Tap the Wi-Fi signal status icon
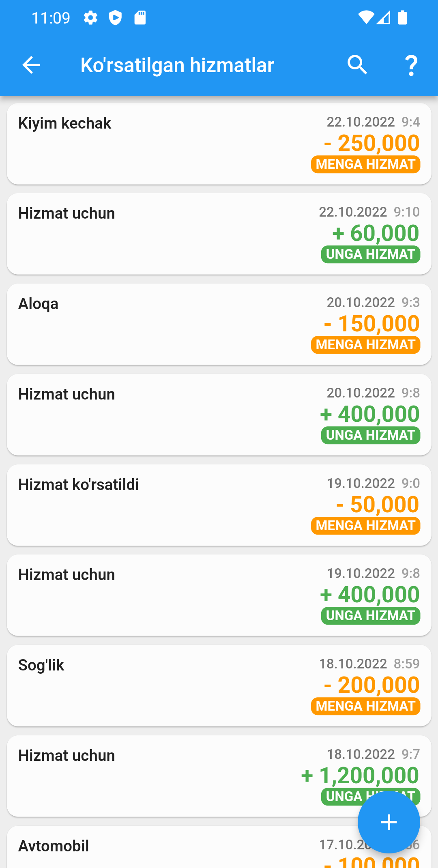Image resolution: width=438 pixels, height=868 pixels. (366, 18)
